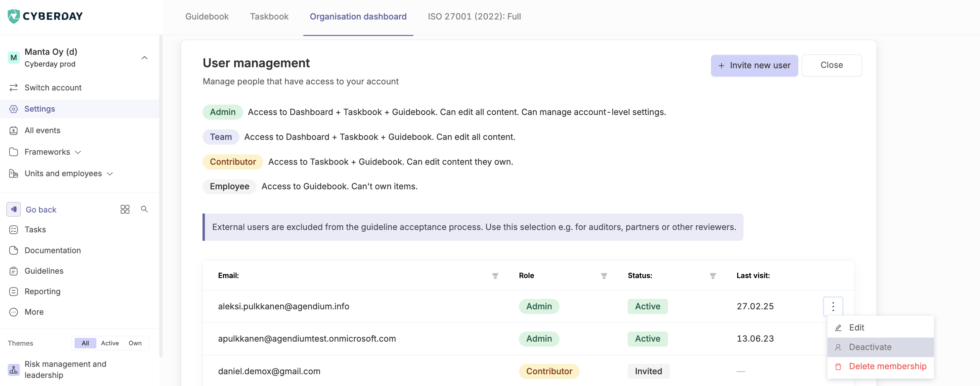980x386 pixels.
Task: Click the Go back icon button
Action: (14, 209)
